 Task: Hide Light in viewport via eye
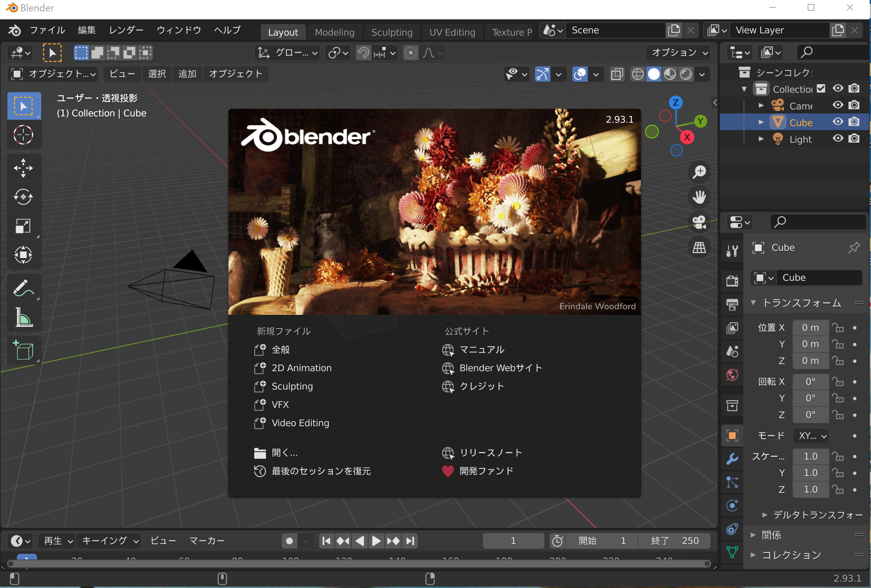(x=838, y=139)
